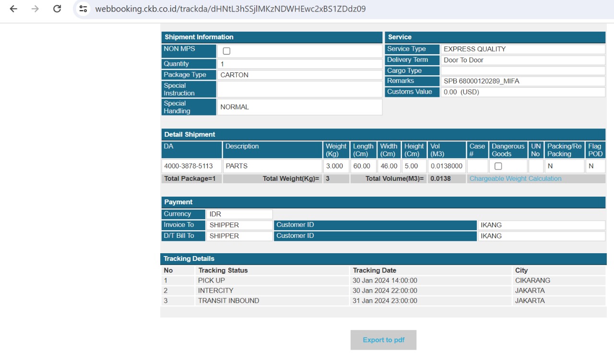Image resolution: width=614 pixels, height=364 pixels.
Task: Open Chargeable Weight Calculation link
Action: click(x=515, y=178)
